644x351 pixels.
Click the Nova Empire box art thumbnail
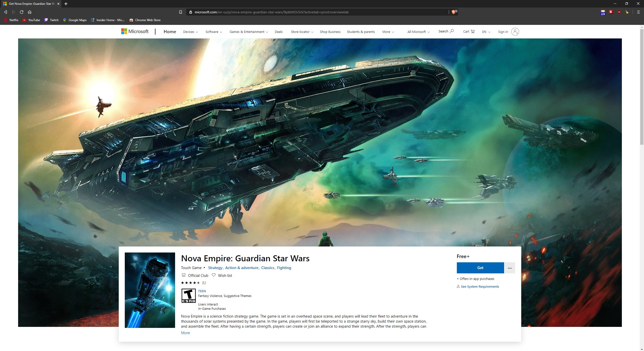point(150,290)
